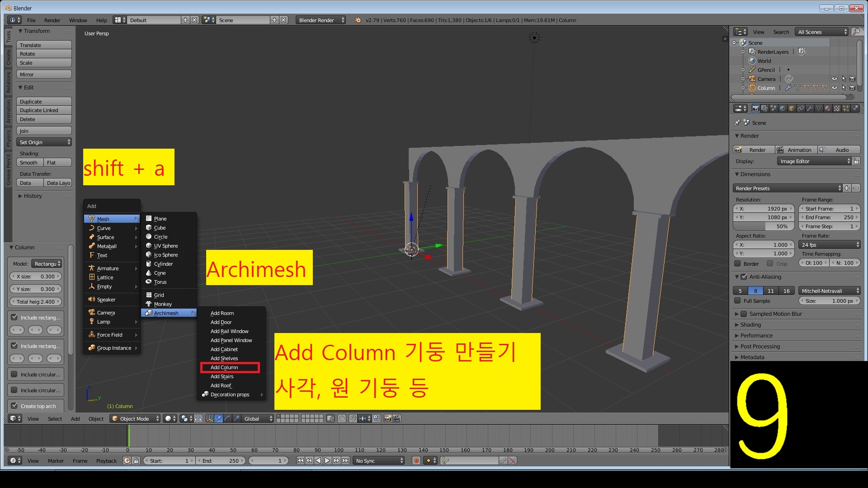Click the Animation render button
This screenshot has height=488, width=868.
(x=796, y=150)
